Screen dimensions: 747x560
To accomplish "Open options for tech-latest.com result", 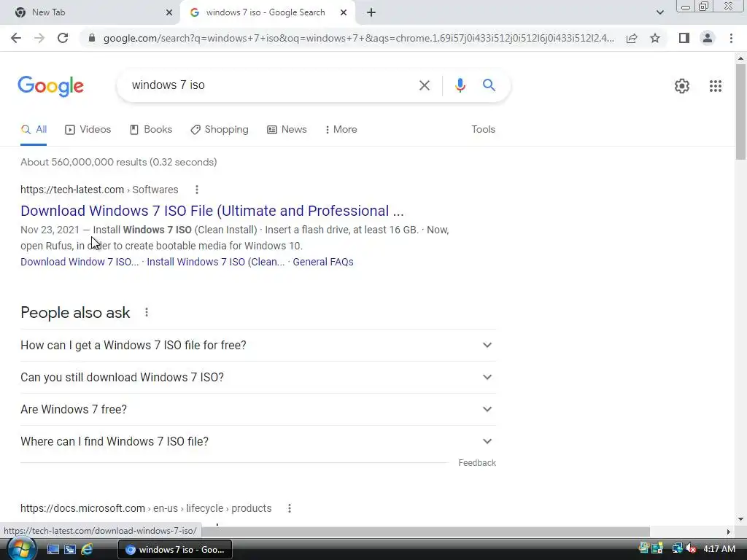I will 197,190.
